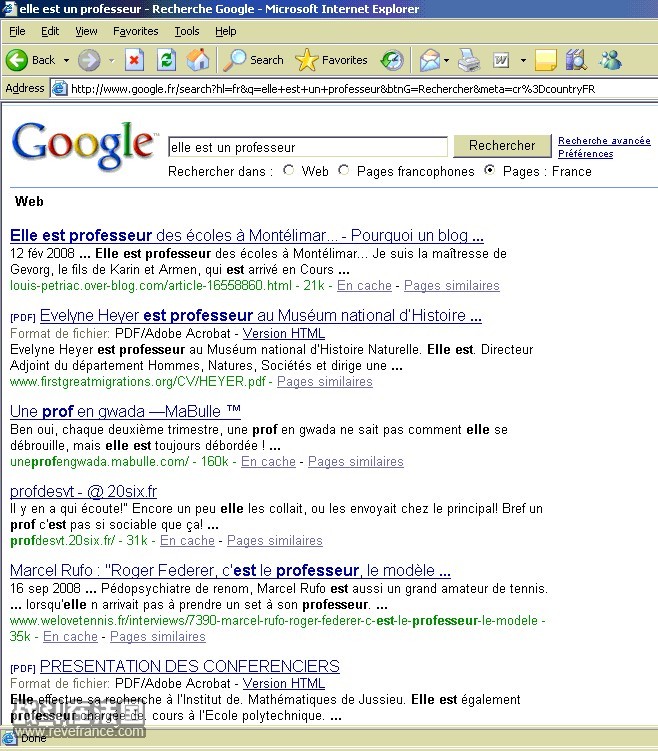Open Pages similaires for uneprofengwada result
Screen dimensions: 658x751
click(356, 462)
